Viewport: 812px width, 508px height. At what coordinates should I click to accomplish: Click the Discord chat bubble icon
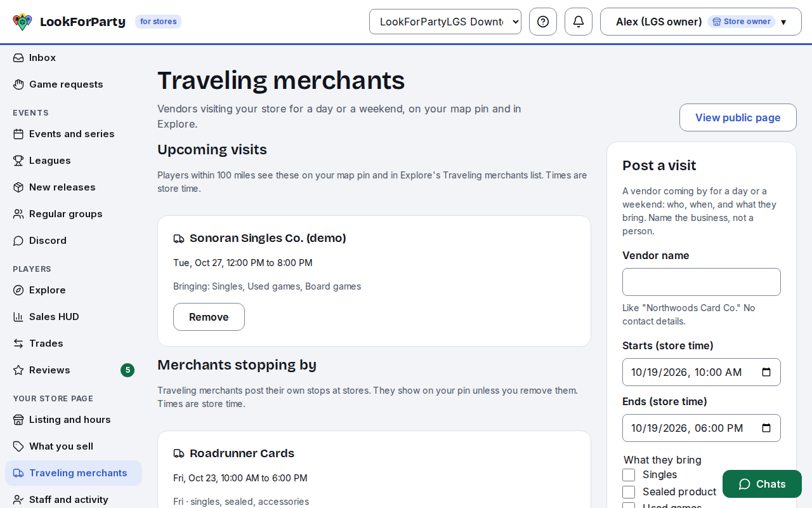[18, 241]
